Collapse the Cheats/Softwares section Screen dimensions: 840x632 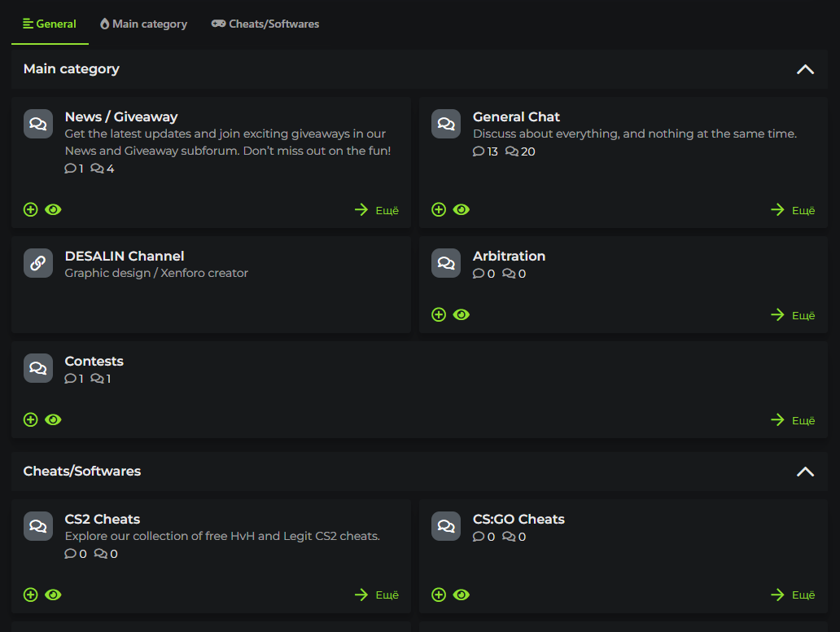(805, 472)
